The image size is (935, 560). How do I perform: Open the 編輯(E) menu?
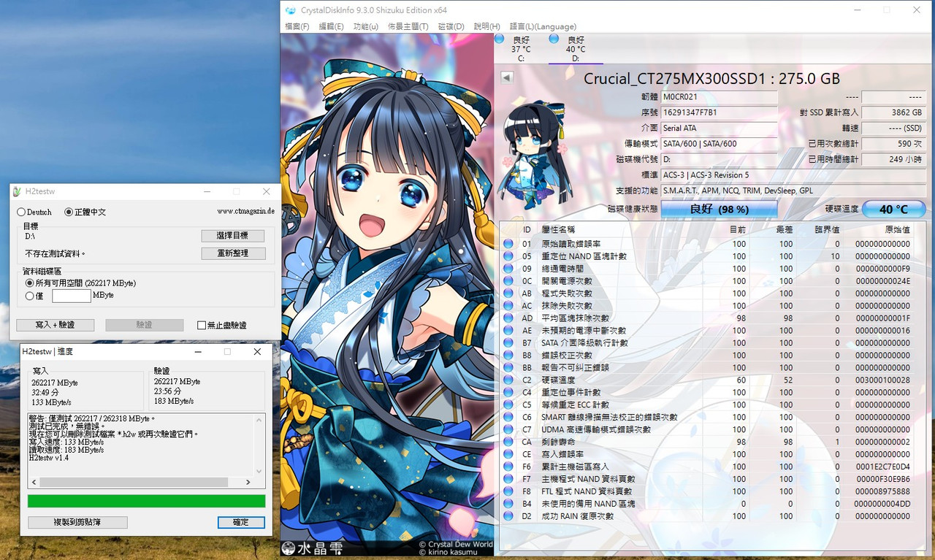tap(331, 26)
